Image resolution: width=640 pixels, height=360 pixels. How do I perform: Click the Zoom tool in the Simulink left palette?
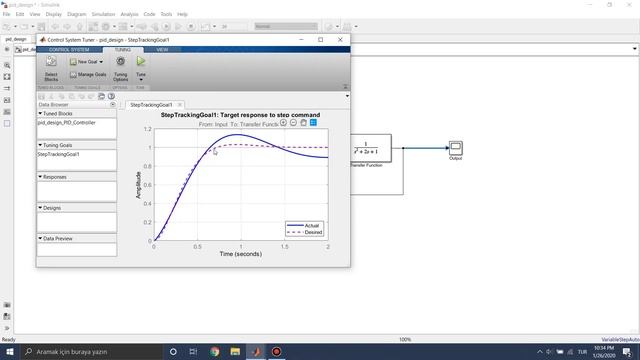7,65
